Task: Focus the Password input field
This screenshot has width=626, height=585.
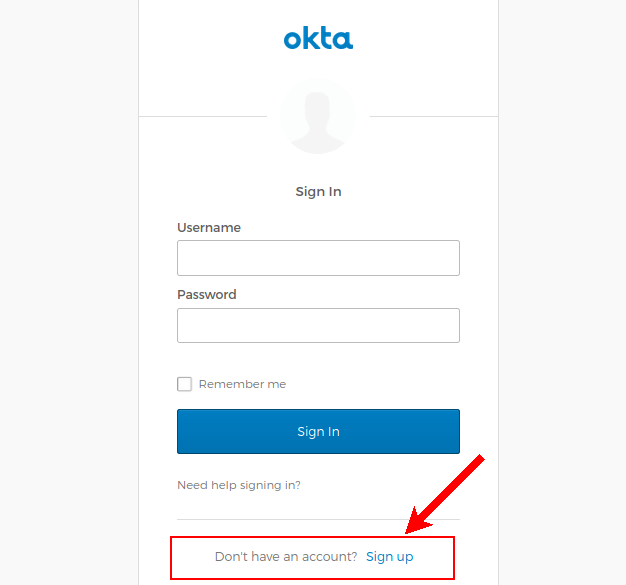Action: pyautogui.click(x=318, y=325)
